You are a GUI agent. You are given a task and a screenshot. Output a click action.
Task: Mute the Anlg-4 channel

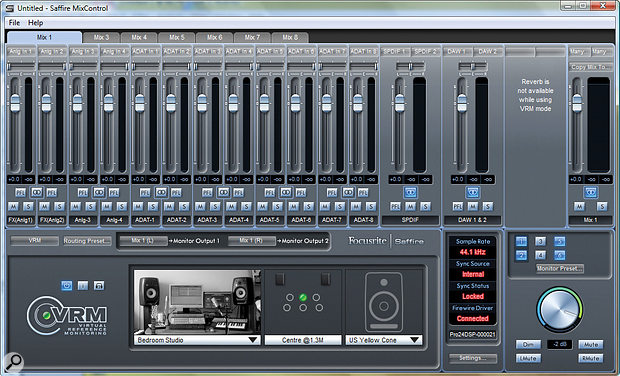(x=107, y=206)
